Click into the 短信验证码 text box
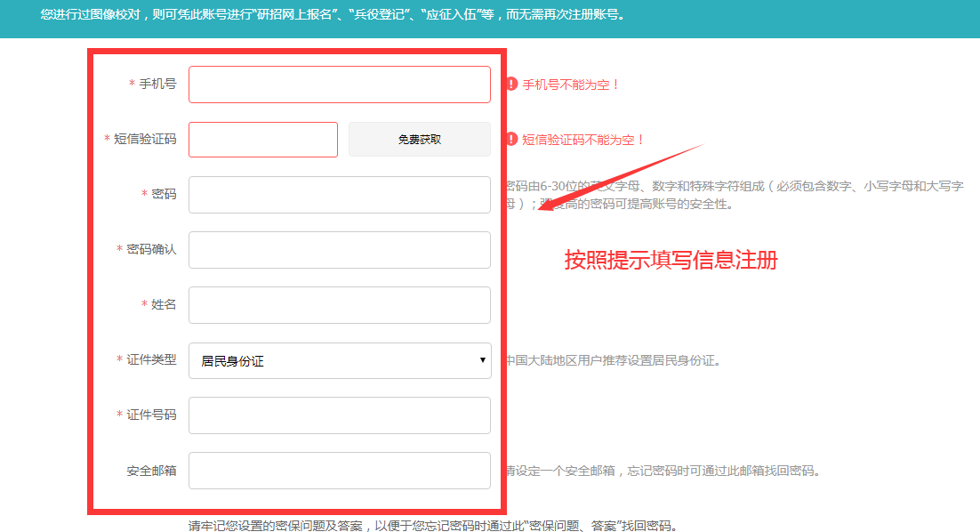This screenshot has width=980, height=532. point(262,140)
